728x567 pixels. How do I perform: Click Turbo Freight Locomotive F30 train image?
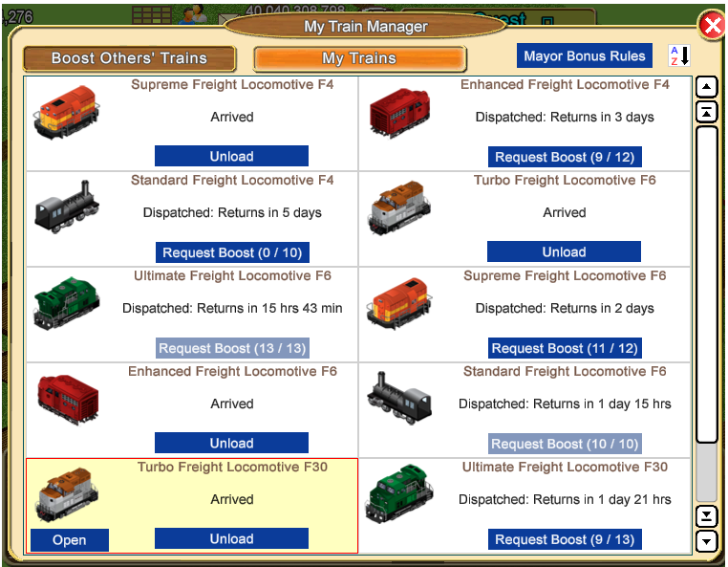68,494
